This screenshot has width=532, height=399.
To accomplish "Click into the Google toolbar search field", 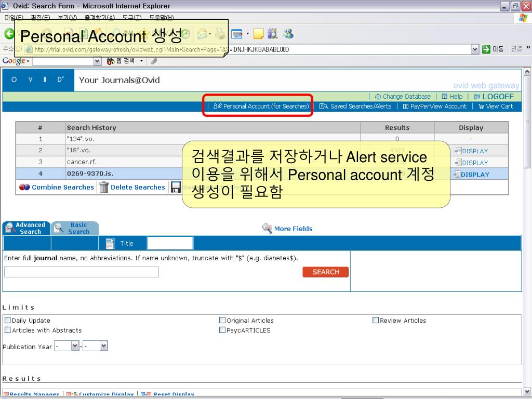I will [x=63, y=61].
